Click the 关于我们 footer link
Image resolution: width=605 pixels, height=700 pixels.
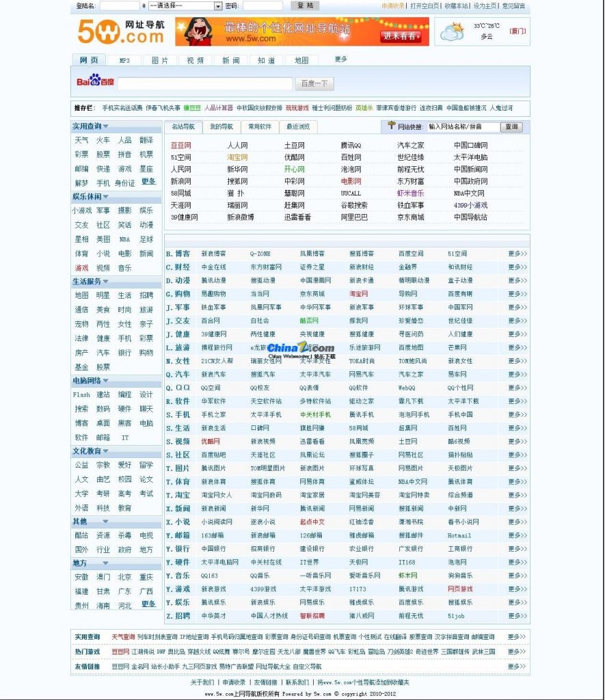(202, 682)
